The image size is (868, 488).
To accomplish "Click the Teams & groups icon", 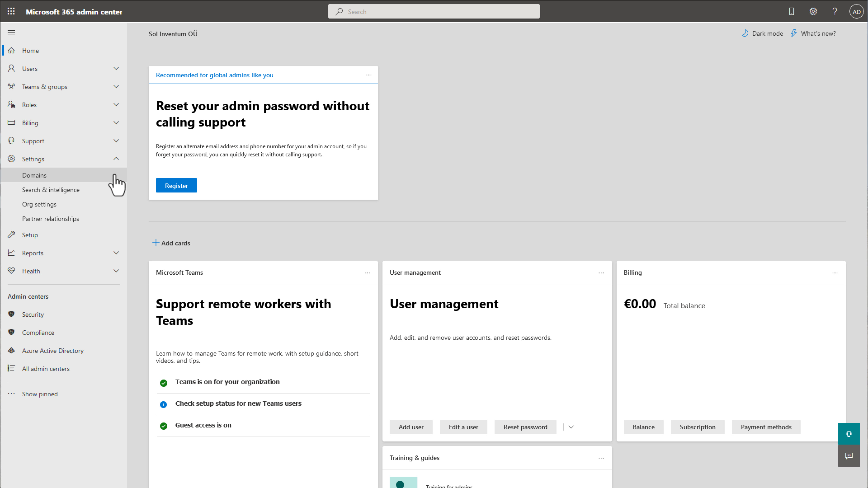I will tap(11, 87).
